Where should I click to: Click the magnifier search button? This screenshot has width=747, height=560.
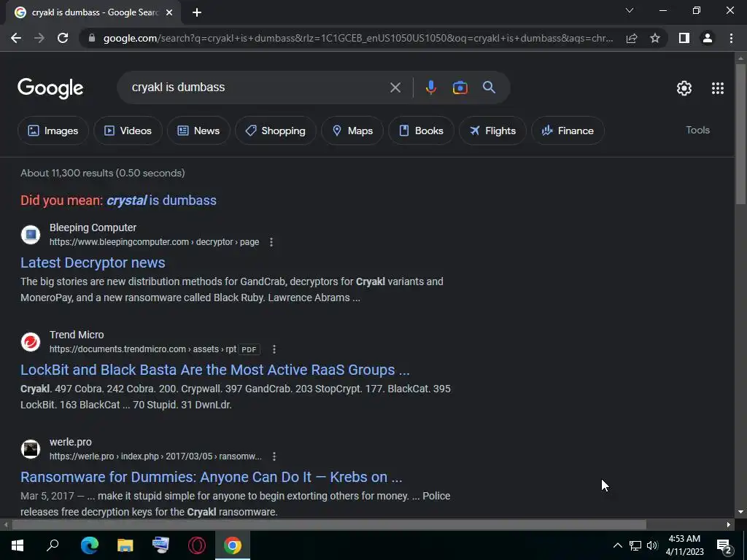[489, 87]
